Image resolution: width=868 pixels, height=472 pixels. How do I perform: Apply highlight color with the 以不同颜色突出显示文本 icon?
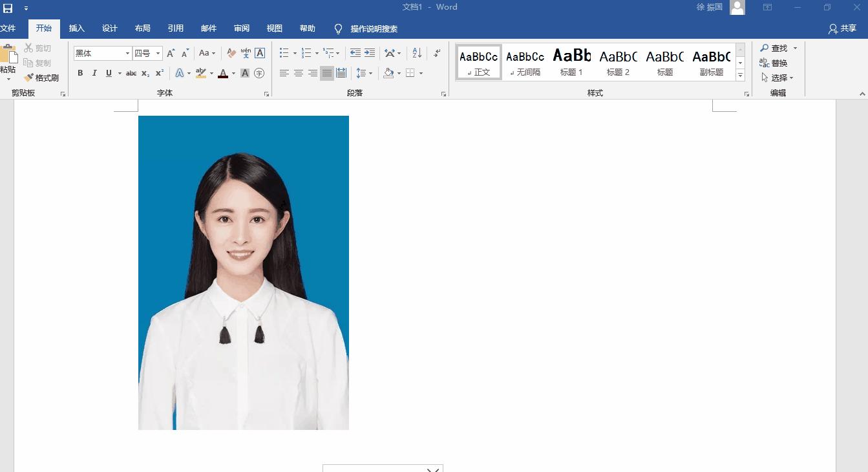coord(200,73)
